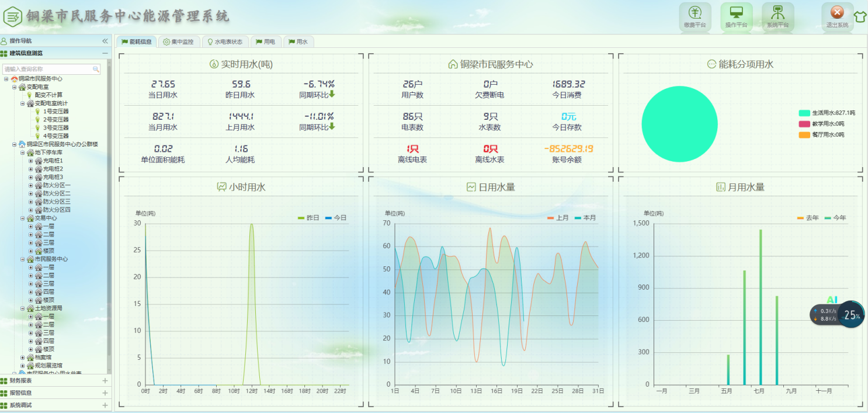The width and height of the screenshot is (868, 413).
Task: Click the search magnifier in the tree filter
Action: pos(96,69)
